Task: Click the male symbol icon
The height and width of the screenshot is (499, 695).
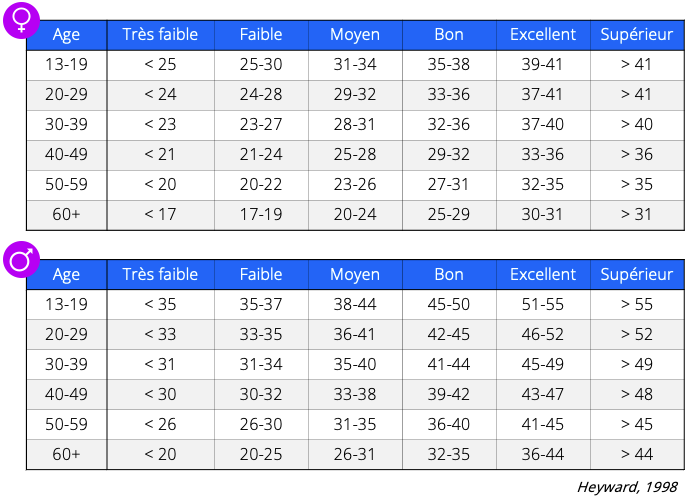Action: tap(21, 260)
